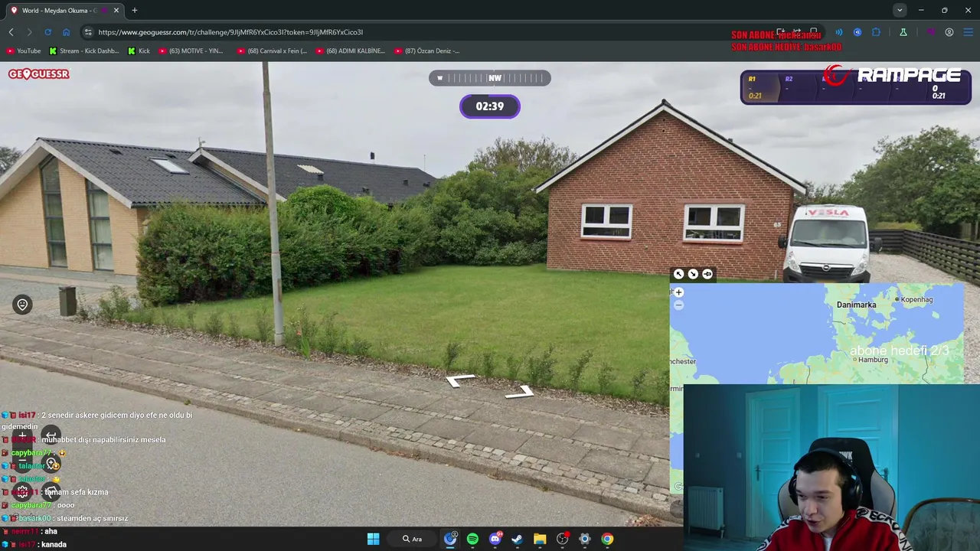Open the taskbar Ara search box

pyautogui.click(x=413, y=539)
